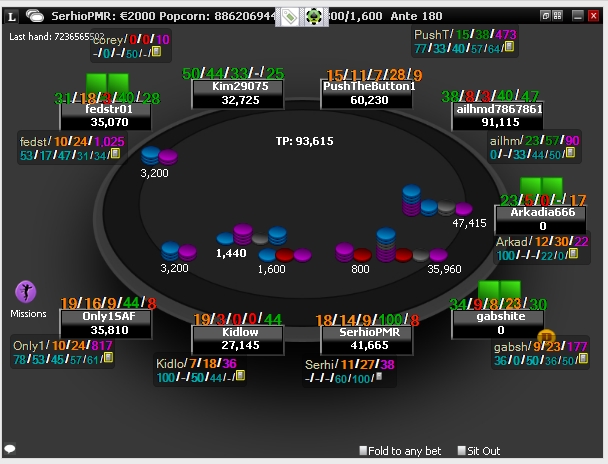The image size is (608, 464).
Task: Select the gabshite player plate
Action: click(x=498, y=323)
